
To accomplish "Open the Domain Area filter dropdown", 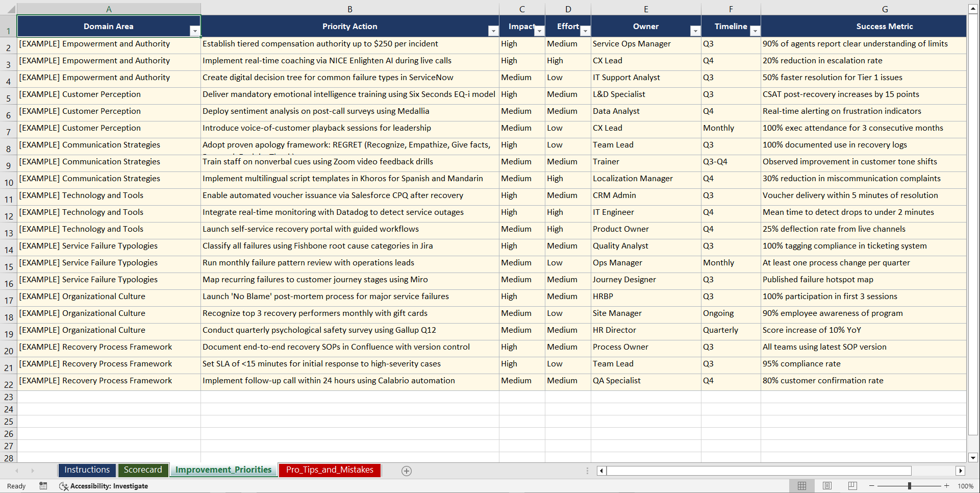I will 195,31.
